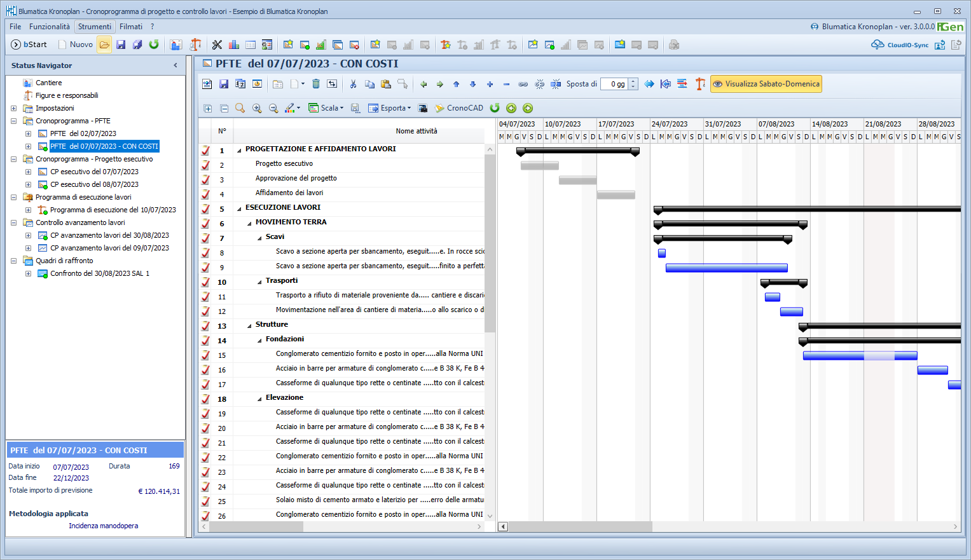Image resolution: width=971 pixels, height=560 pixels.
Task: Move activity right with green right arrow
Action: coord(440,84)
